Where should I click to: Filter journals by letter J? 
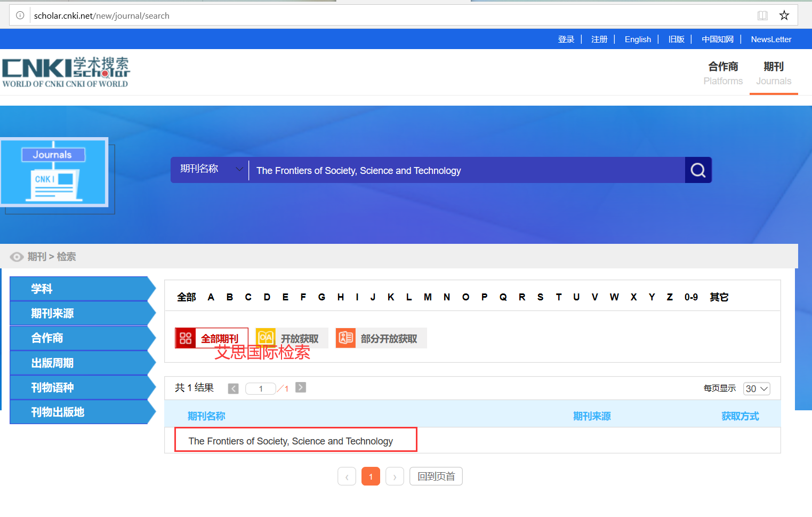373,297
